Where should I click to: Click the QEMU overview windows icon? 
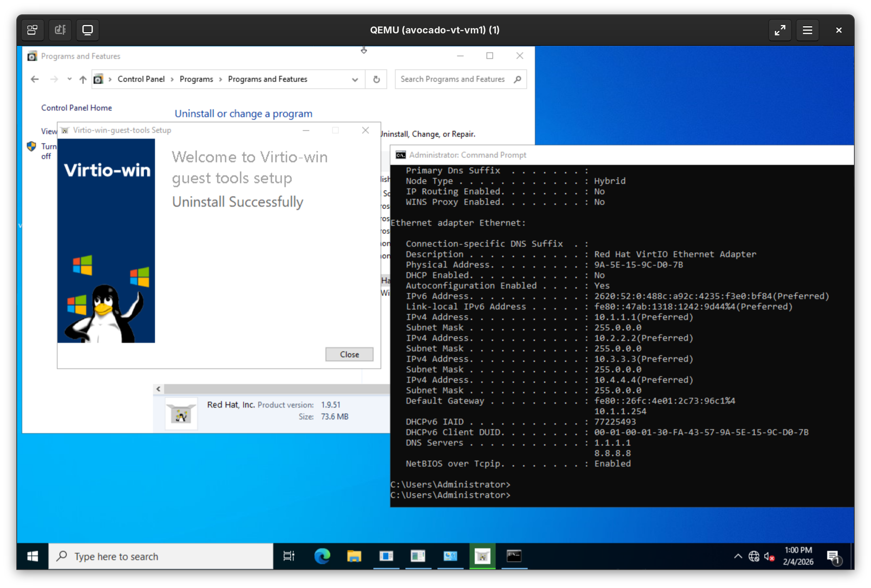click(x=33, y=30)
